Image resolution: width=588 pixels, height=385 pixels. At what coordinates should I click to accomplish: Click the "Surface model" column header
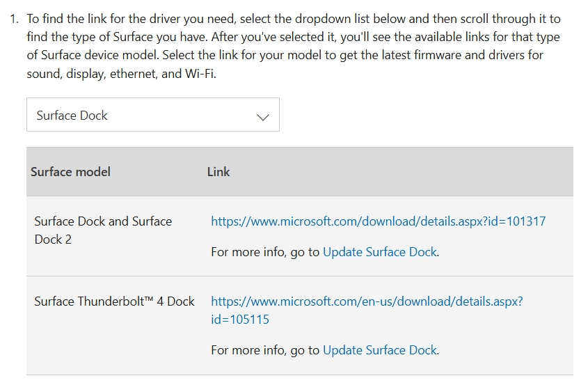(70, 172)
